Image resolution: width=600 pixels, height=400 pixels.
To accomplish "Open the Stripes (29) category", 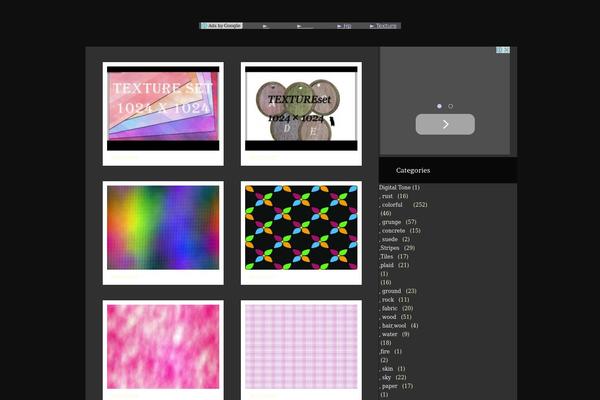I will click(397, 248).
